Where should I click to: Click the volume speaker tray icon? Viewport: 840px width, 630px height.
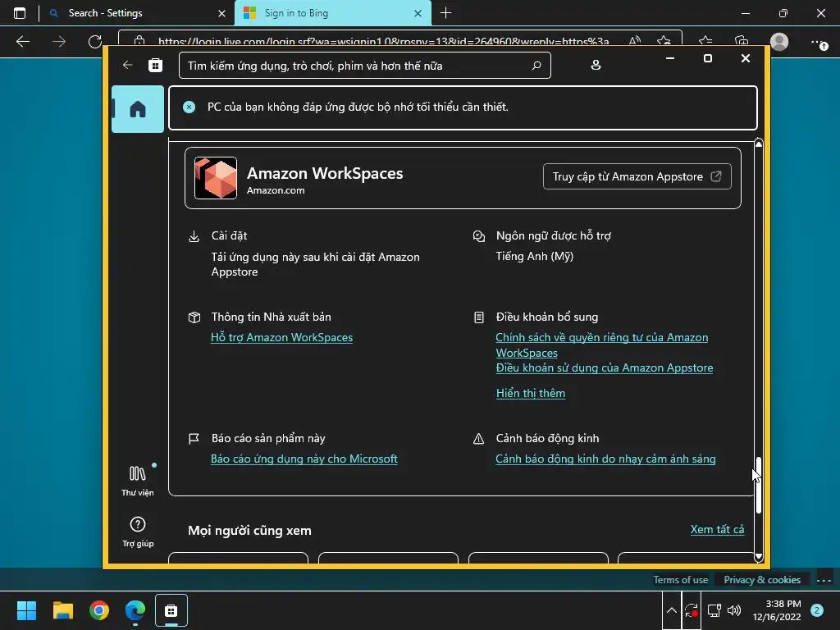click(734, 610)
